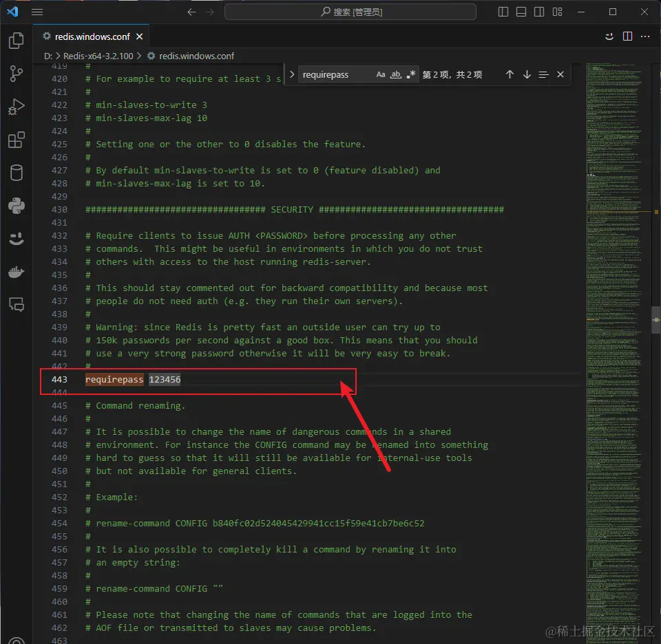Viewport: 661px width, 644px height.
Task: Close the find widget
Action: click(560, 74)
